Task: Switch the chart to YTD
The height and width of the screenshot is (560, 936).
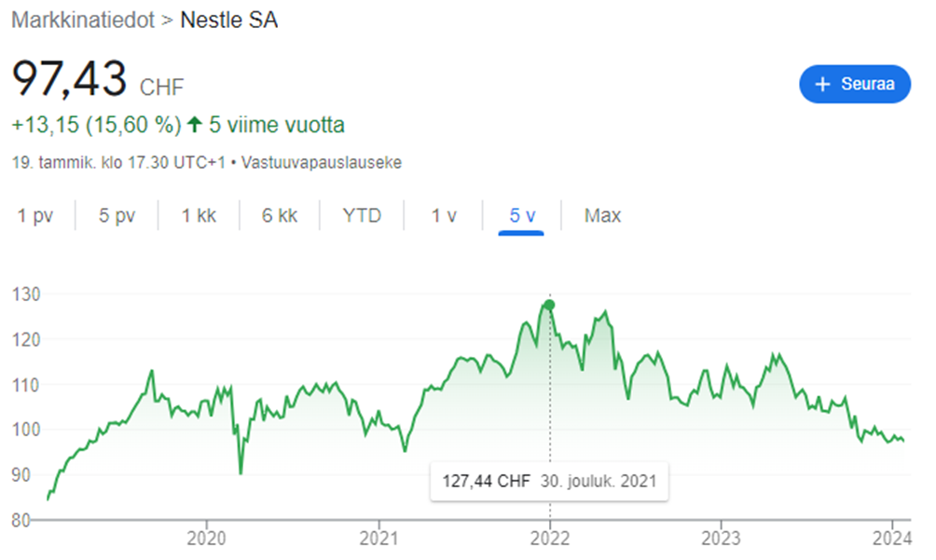Action: [x=362, y=216]
